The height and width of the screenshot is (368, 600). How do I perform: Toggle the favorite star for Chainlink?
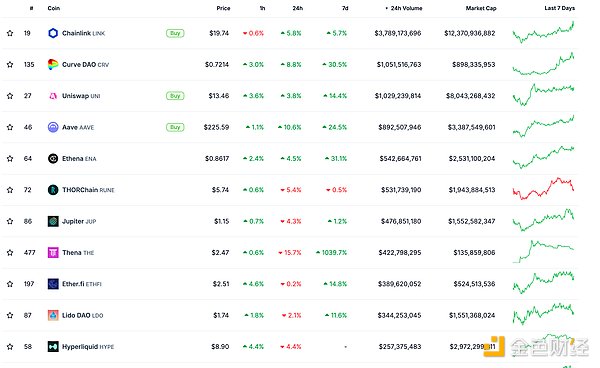10,33
